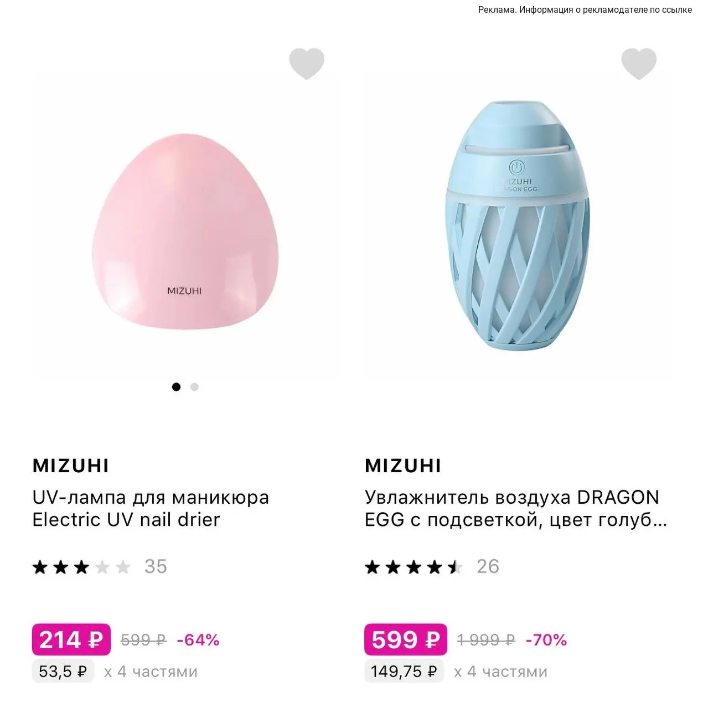
Task: Open the advertiser information link at top
Action: [x=585, y=10]
